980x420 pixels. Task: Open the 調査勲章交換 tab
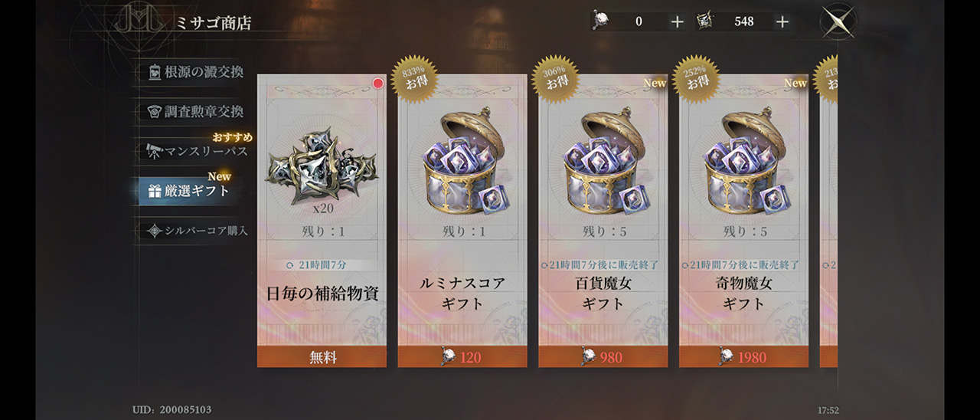195,111
